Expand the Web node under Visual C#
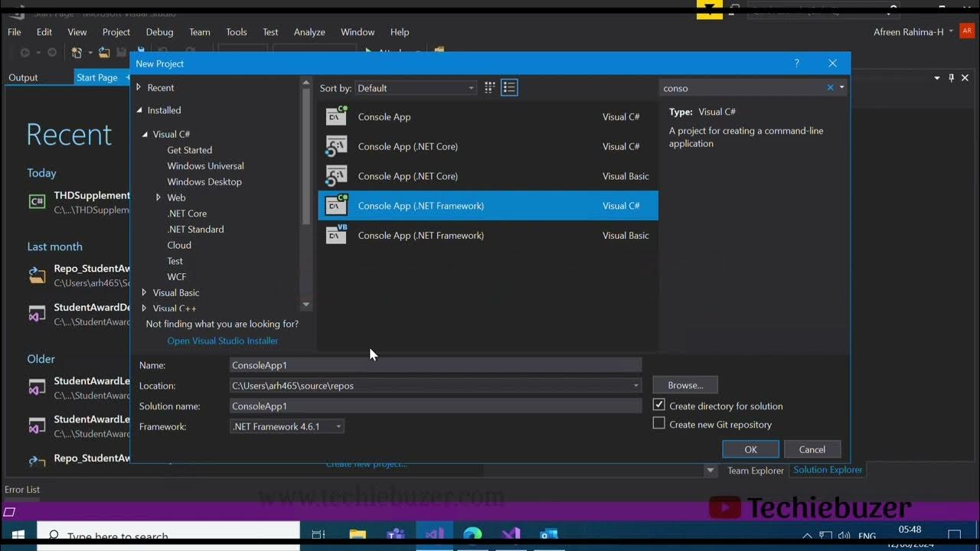The image size is (980, 551). tap(158, 197)
